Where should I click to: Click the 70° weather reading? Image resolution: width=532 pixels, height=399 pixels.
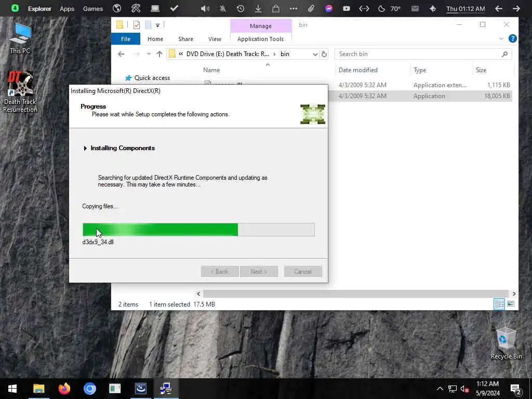pos(395,8)
